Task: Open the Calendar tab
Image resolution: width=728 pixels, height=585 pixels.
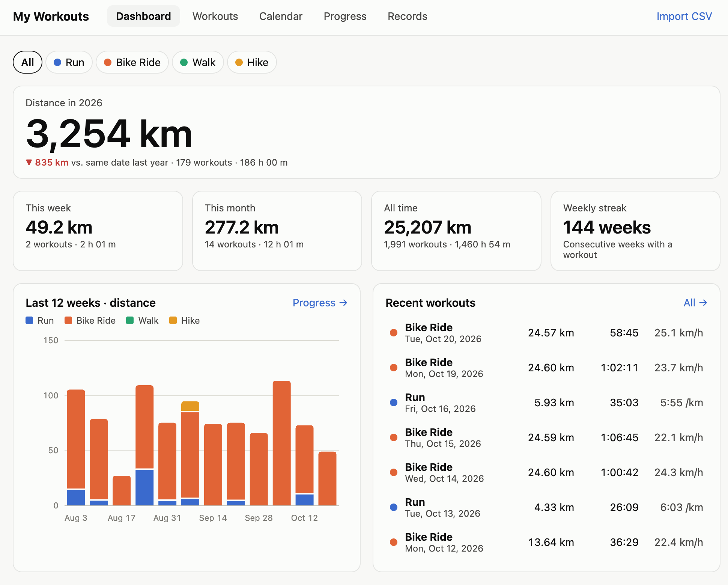Action: [x=281, y=16]
